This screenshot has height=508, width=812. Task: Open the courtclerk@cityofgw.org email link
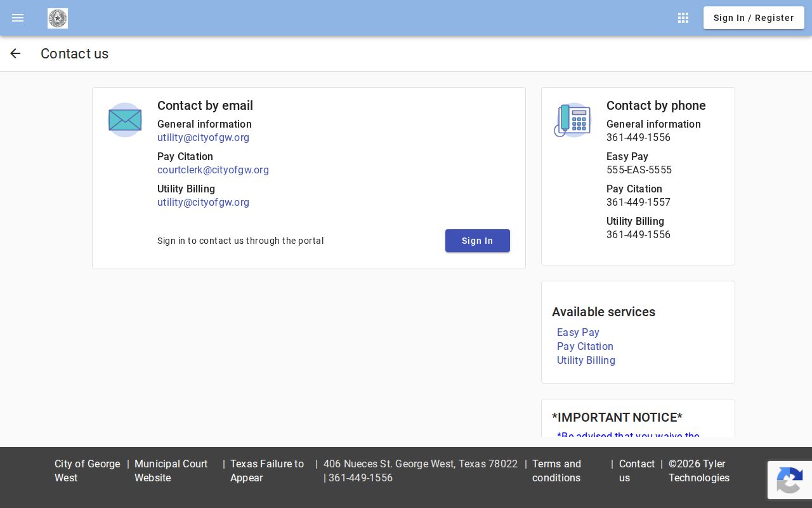click(x=213, y=170)
